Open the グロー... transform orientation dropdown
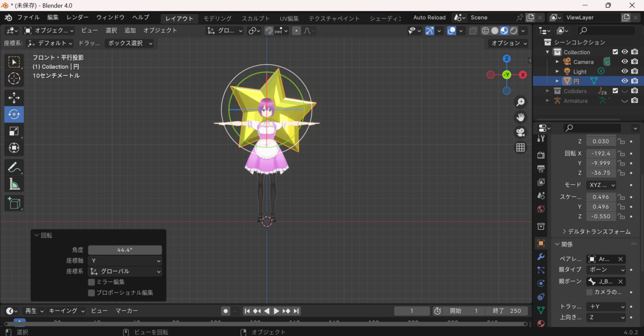The width and height of the screenshot is (644, 336). [x=225, y=31]
